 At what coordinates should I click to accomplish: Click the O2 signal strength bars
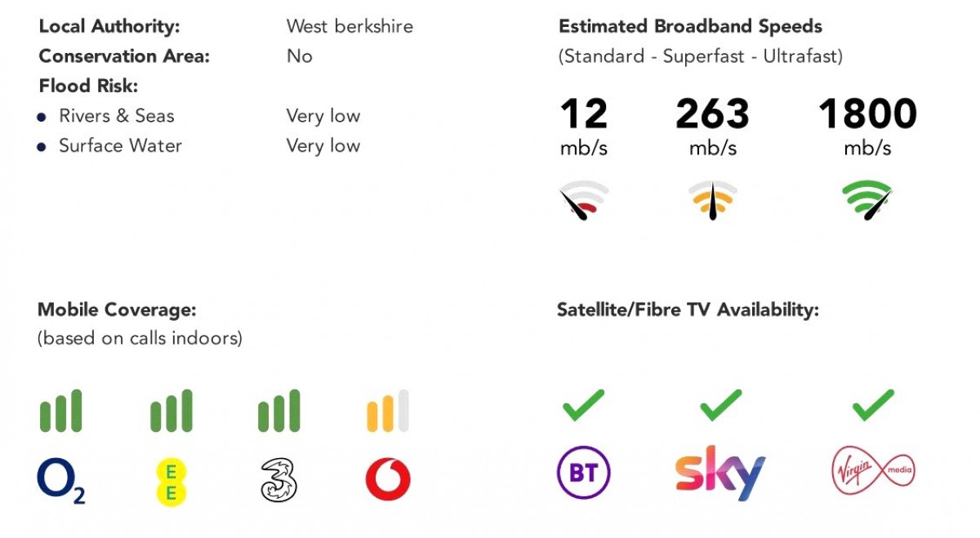[60, 411]
